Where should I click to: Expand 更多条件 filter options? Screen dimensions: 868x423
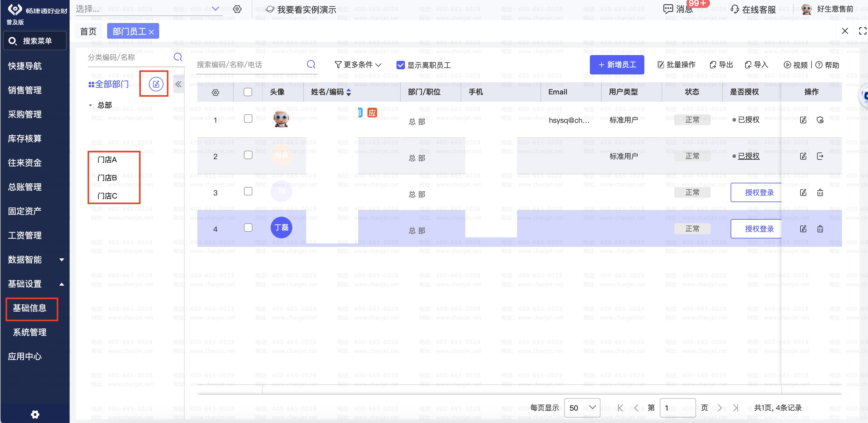tap(358, 65)
